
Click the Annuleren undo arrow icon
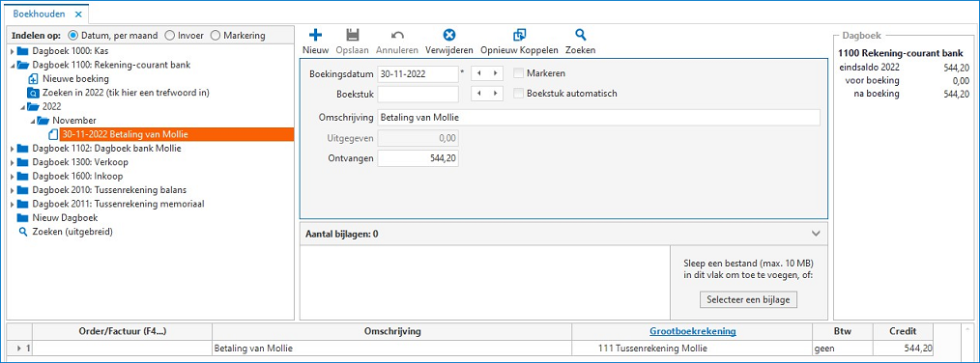click(x=397, y=36)
